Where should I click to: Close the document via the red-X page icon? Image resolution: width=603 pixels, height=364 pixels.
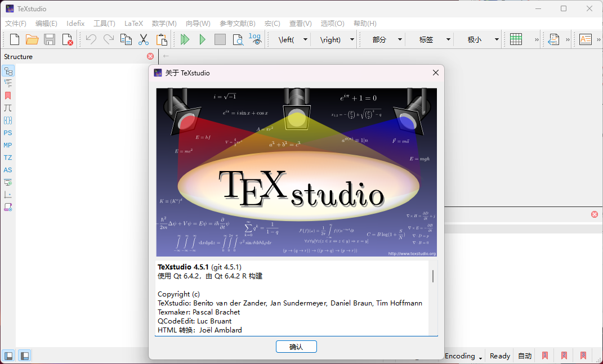(68, 39)
